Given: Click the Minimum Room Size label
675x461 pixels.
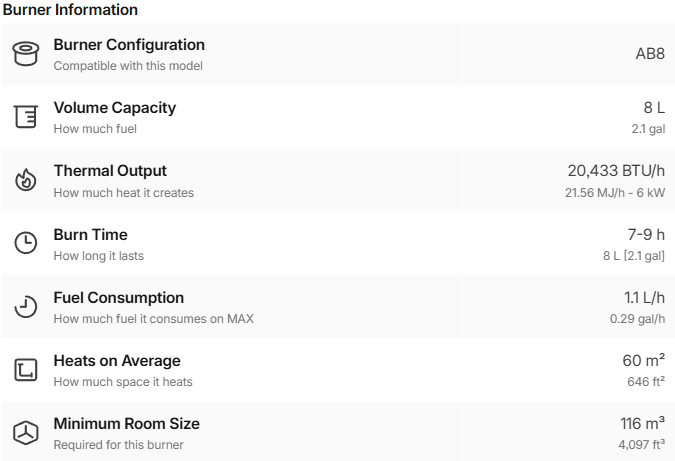Looking at the screenshot, I should [x=126, y=424].
